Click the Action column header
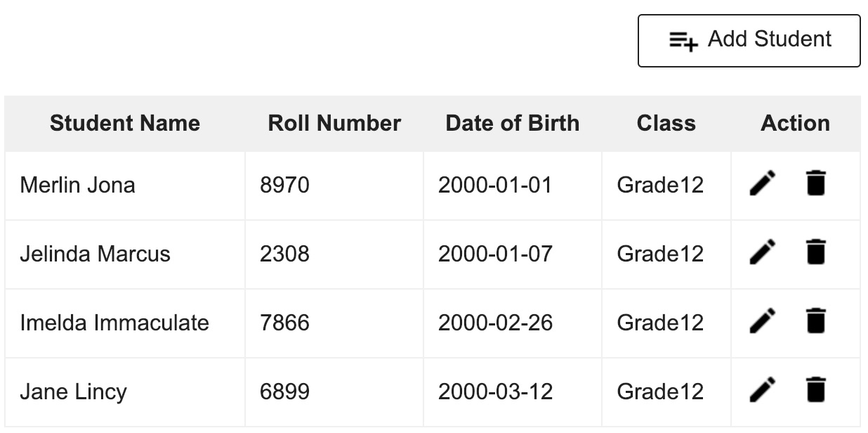This screenshot has height=433, width=868. pyautogui.click(x=795, y=124)
